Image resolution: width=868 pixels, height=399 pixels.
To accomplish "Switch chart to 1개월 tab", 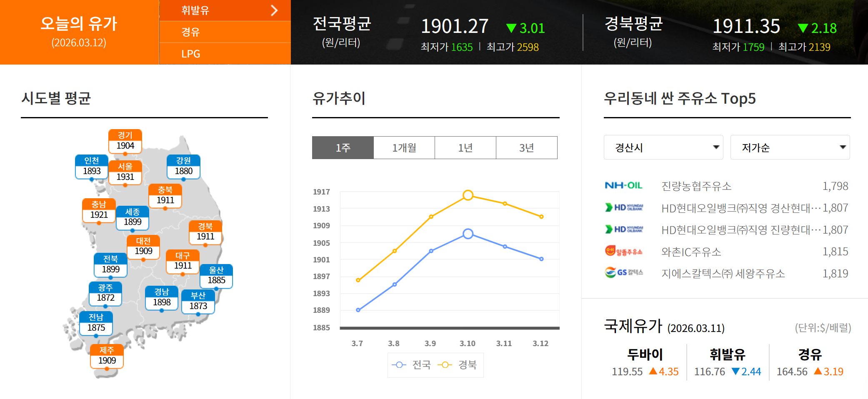I will [404, 147].
